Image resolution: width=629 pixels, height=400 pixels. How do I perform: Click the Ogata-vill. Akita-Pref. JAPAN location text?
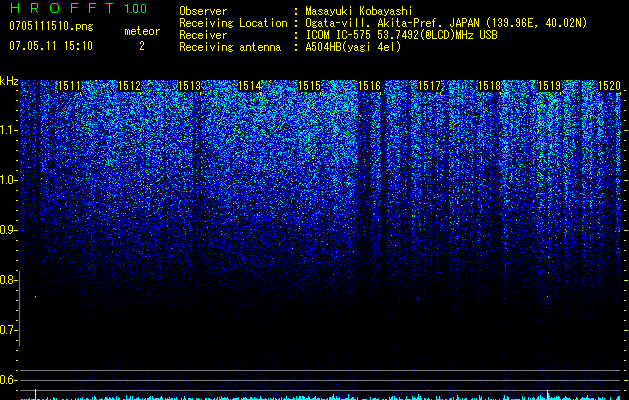click(x=446, y=23)
